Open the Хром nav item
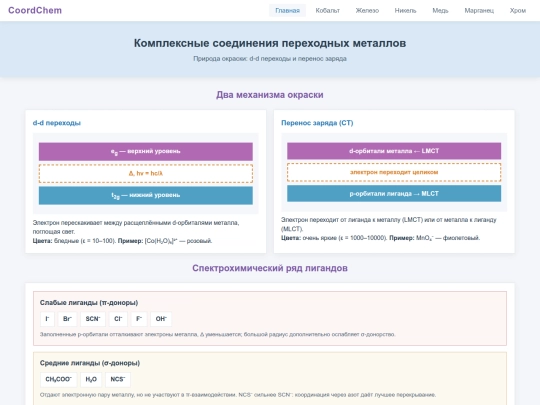This screenshot has height=405, width=540. 518,11
